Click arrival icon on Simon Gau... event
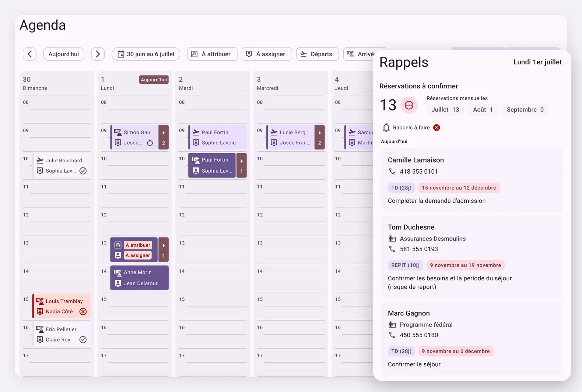This screenshot has width=582, height=392. point(118,132)
